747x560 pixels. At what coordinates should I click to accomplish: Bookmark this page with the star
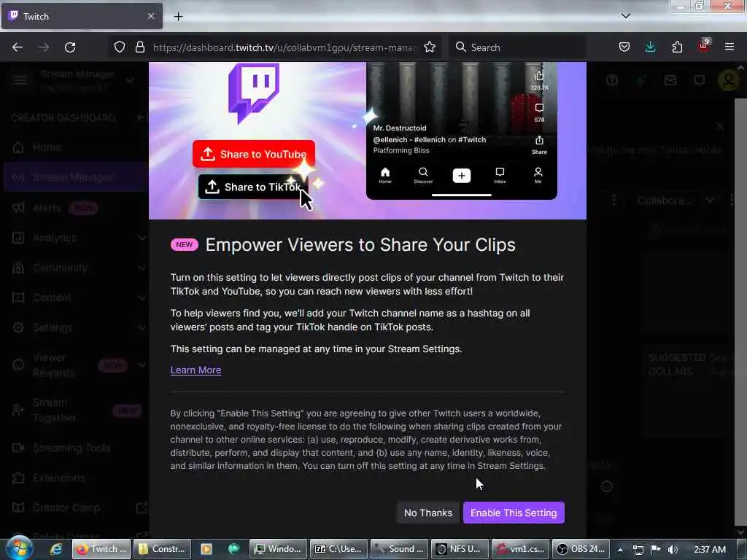(x=430, y=47)
